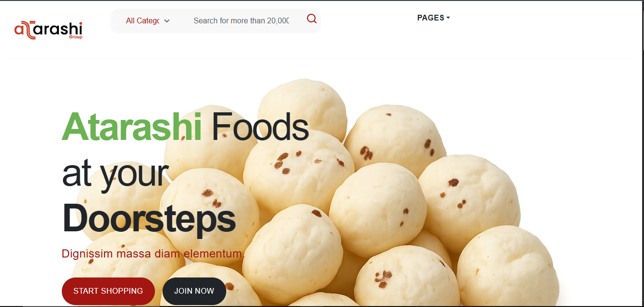Screen dimensions: 644x307
Task: Click the chevron arrow beside All Categories
Action: click(167, 21)
